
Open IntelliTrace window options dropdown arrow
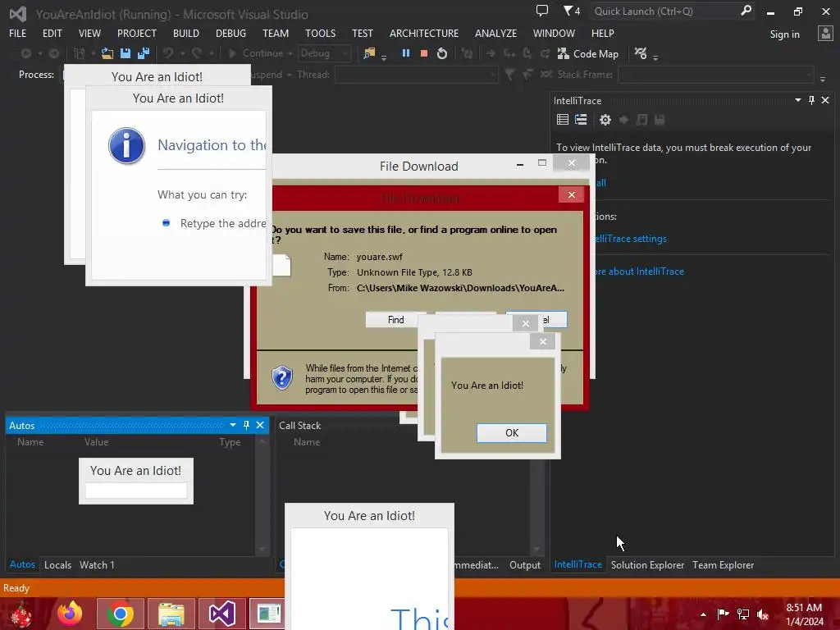[797, 100]
